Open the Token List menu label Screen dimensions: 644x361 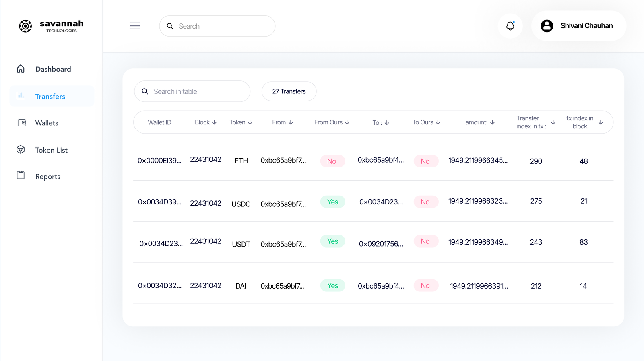pyautogui.click(x=52, y=150)
